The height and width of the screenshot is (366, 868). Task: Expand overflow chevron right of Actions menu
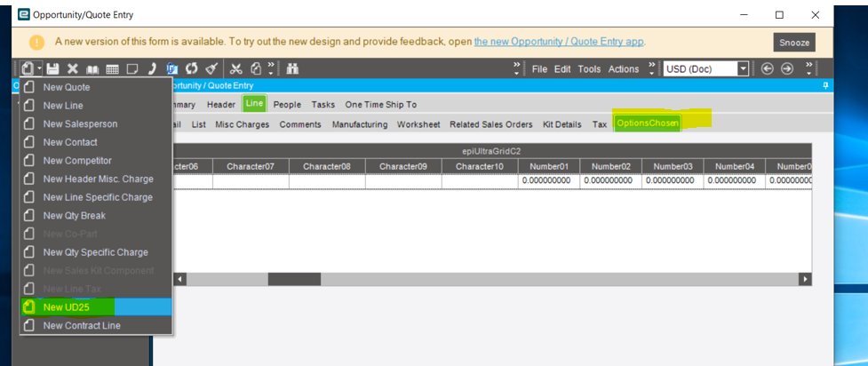tap(651, 68)
